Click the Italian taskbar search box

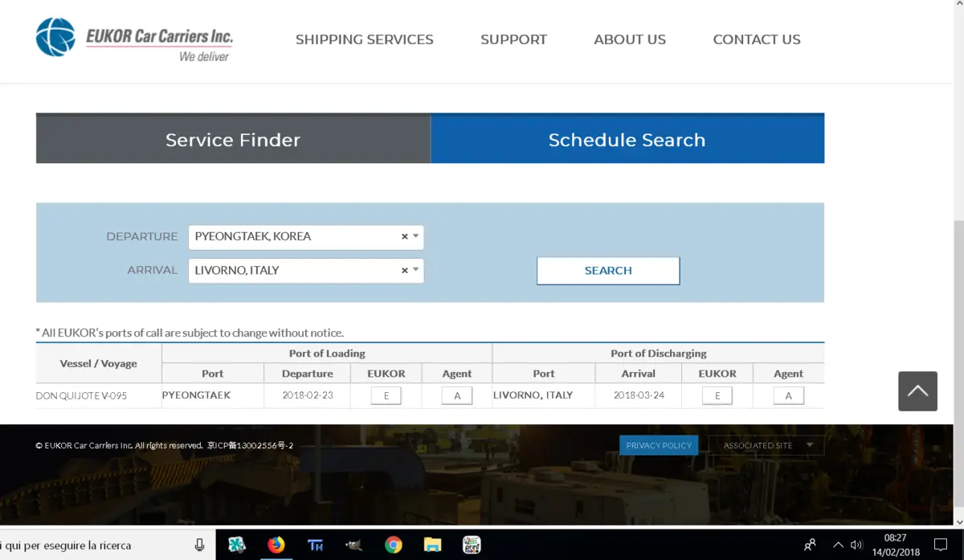(108, 545)
